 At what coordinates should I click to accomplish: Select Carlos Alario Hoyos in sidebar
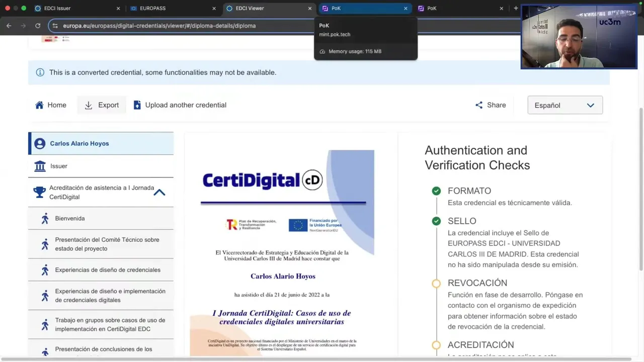pos(101,144)
